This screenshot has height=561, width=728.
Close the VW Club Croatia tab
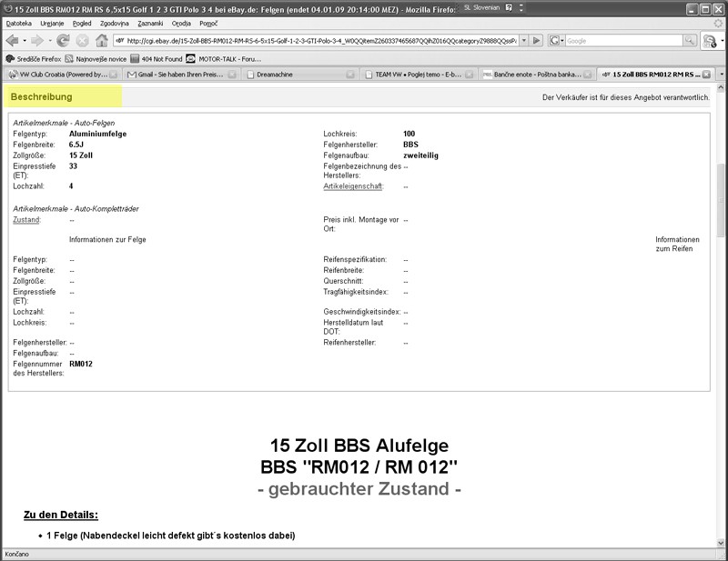[x=113, y=75]
